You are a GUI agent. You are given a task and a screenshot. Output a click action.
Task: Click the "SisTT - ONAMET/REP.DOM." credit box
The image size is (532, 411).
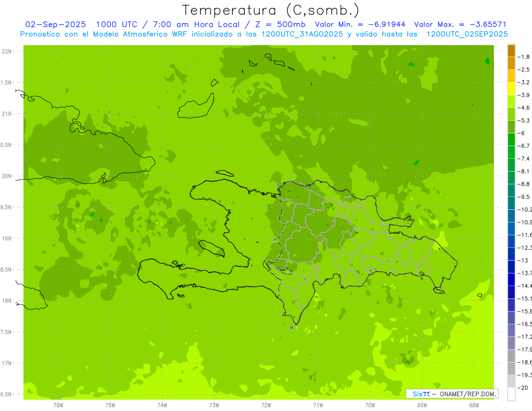pos(452,394)
